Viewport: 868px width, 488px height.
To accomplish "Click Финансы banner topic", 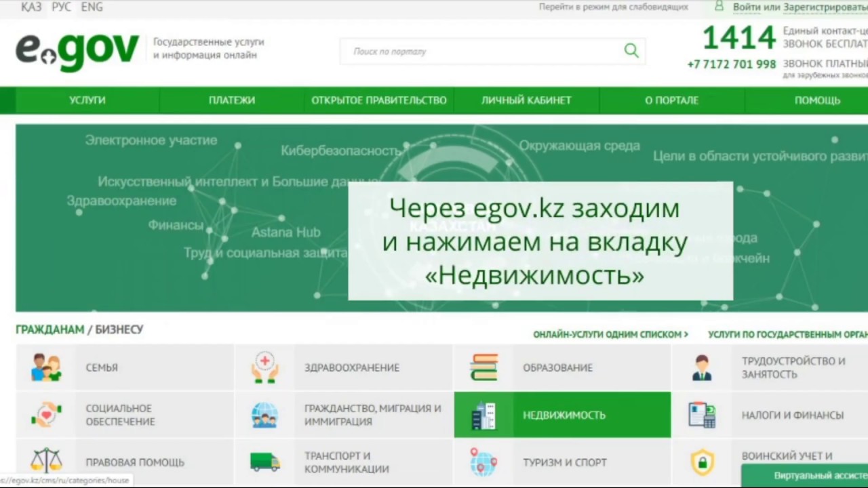I will (x=176, y=225).
